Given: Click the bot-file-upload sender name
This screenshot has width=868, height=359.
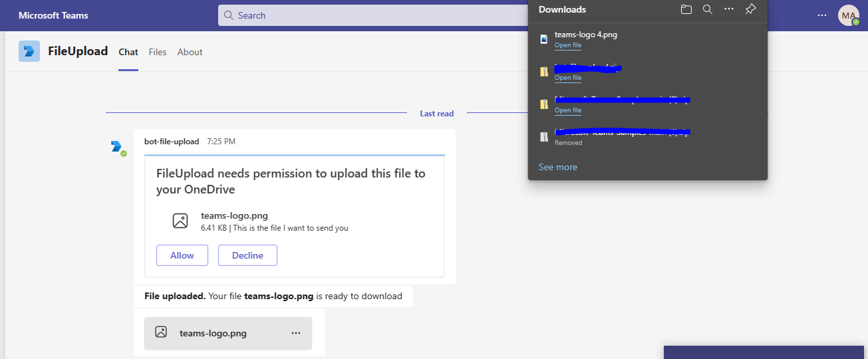Looking at the screenshot, I should [172, 142].
